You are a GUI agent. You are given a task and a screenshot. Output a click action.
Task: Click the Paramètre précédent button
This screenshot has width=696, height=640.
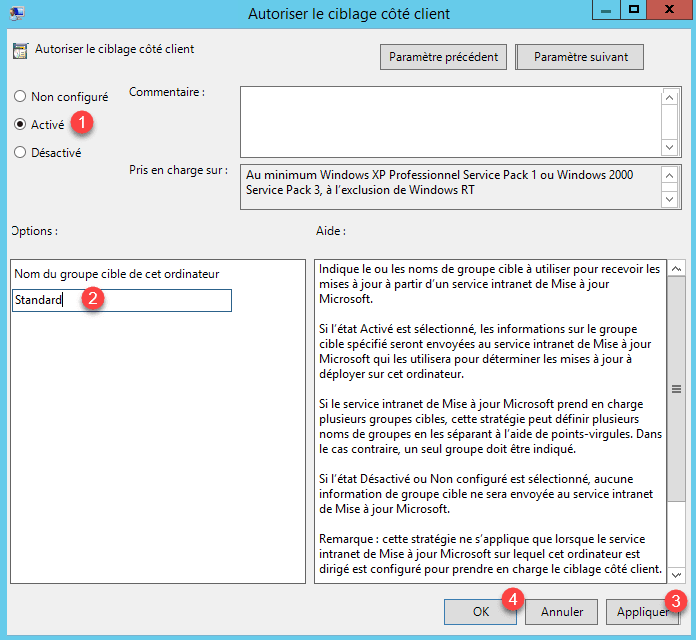tap(443, 57)
